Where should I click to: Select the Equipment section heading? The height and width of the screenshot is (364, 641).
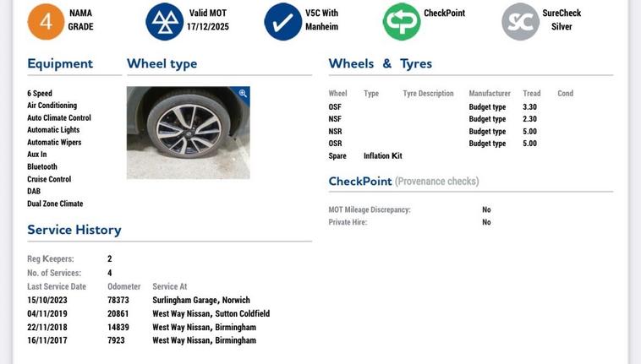click(x=60, y=63)
